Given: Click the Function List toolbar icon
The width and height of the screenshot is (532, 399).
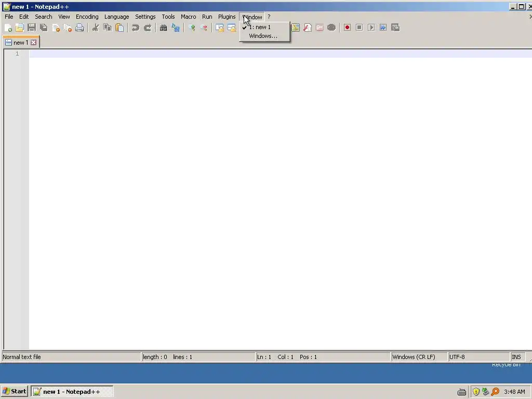Looking at the screenshot, I should tap(308, 28).
